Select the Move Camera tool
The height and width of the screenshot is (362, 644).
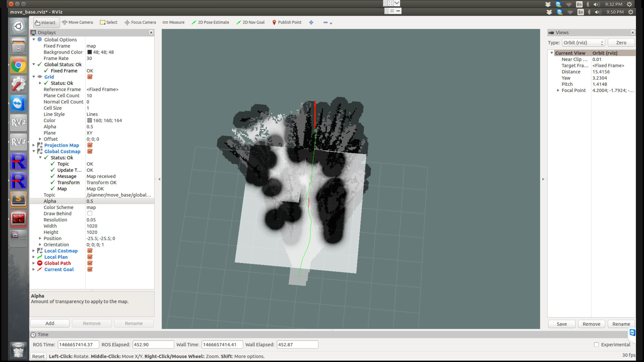[77, 22]
